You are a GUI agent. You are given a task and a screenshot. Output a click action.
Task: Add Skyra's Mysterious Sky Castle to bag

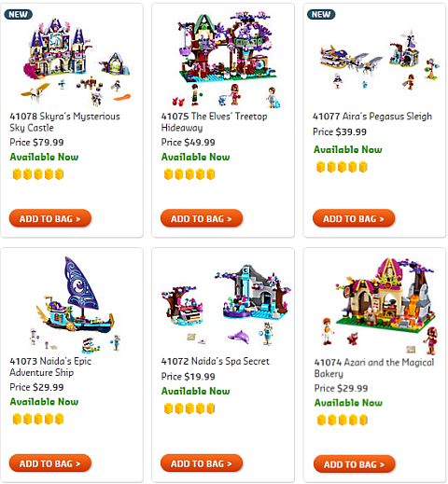50,218
